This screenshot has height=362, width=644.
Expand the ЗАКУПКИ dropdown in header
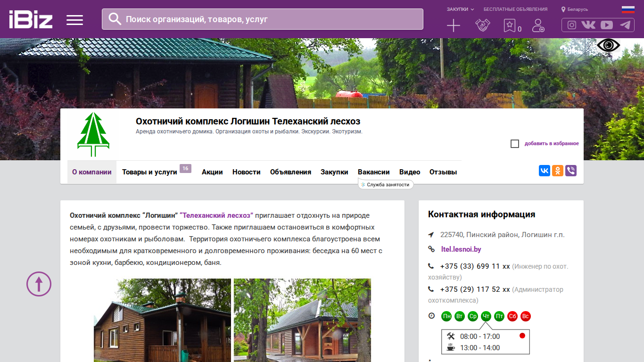coord(460,9)
